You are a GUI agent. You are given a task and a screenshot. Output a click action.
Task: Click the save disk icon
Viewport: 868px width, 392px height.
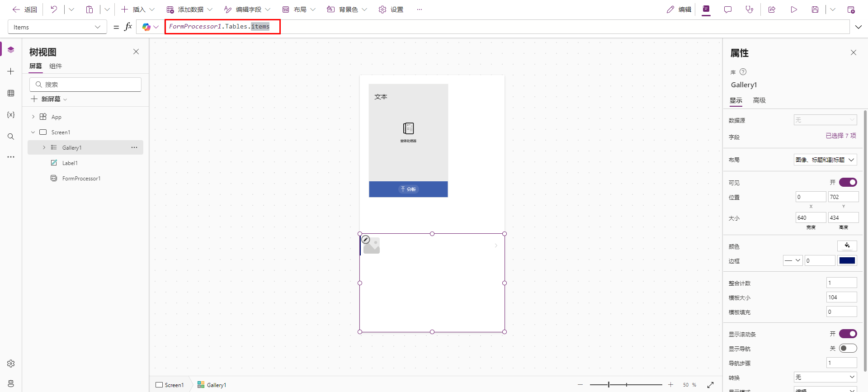815,9
